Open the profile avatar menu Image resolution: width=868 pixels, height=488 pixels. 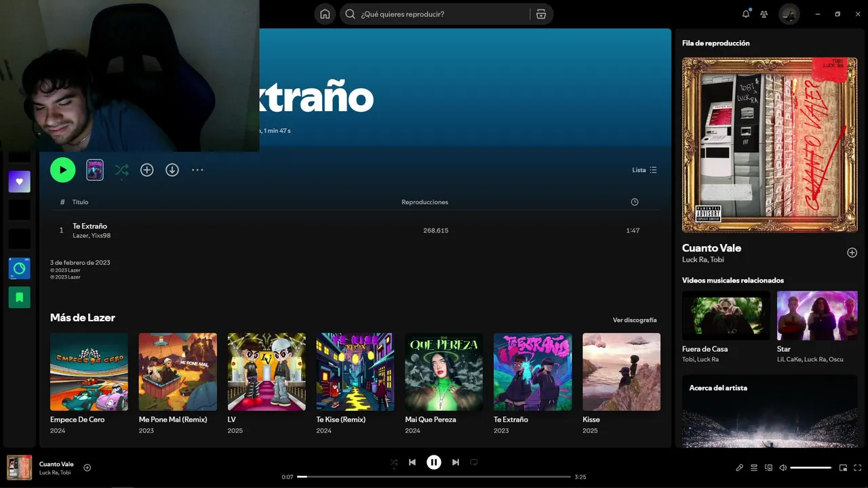point(789,14)
